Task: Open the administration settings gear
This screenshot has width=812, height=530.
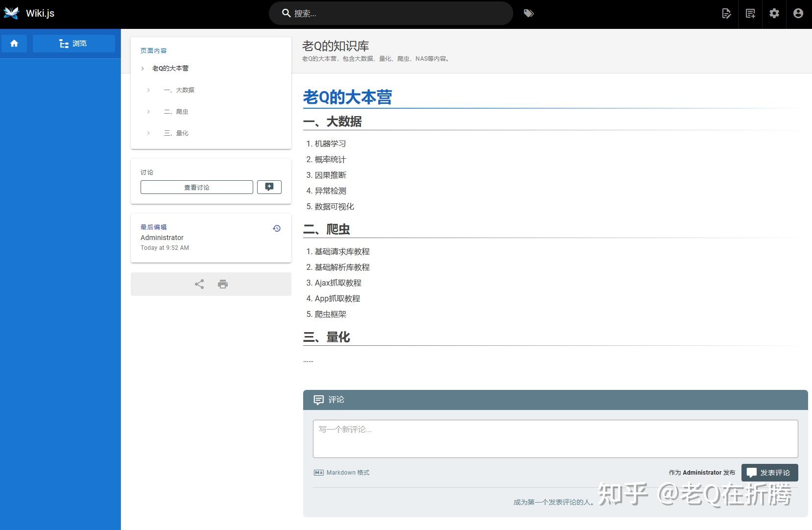Action: tap(774, 13)
